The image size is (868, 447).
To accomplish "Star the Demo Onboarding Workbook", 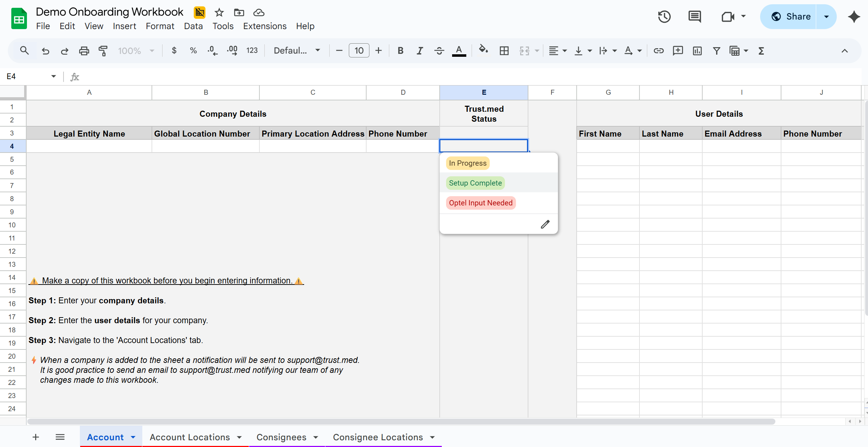I will (219, 12).
